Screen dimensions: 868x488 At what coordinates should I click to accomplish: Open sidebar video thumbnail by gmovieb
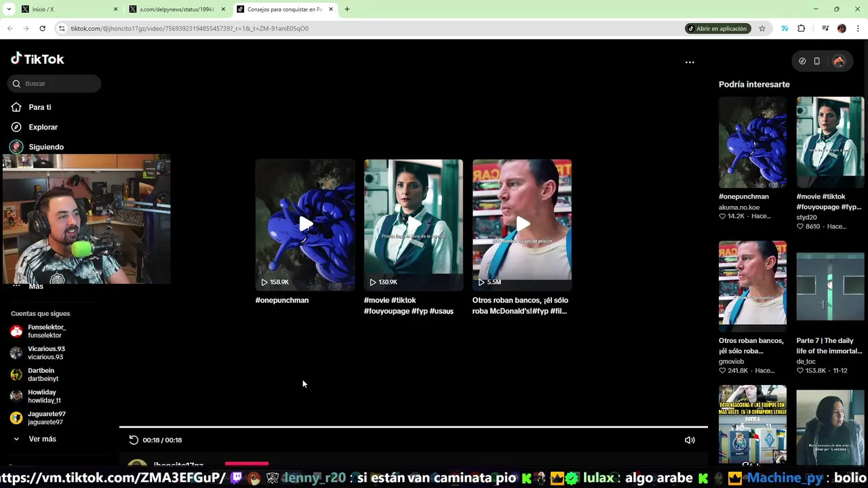click(753, 286)
